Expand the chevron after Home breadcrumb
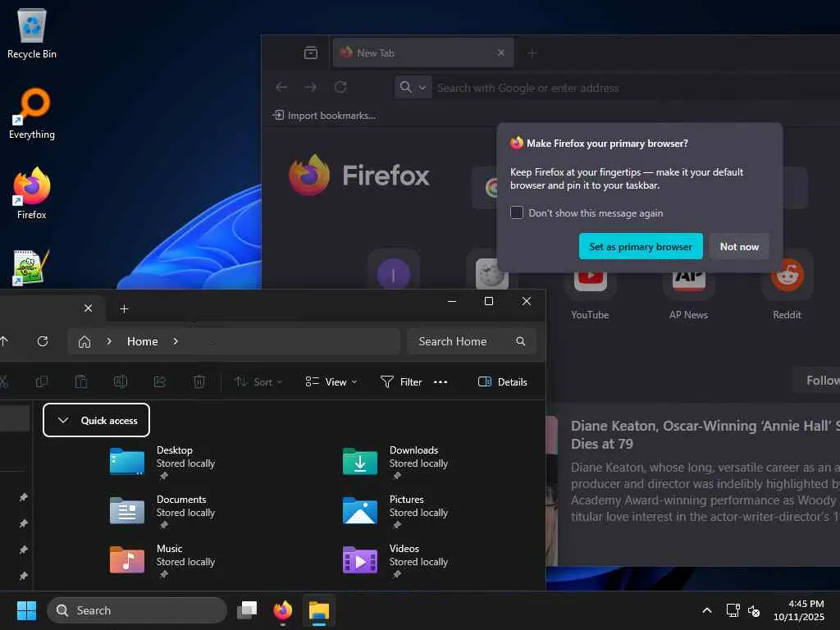 [176, 342]
